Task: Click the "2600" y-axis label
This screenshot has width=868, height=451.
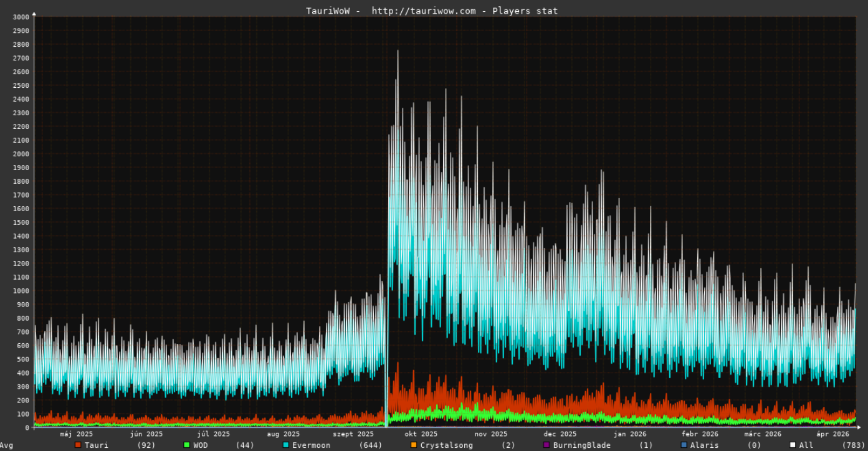Action: [21, 72]
